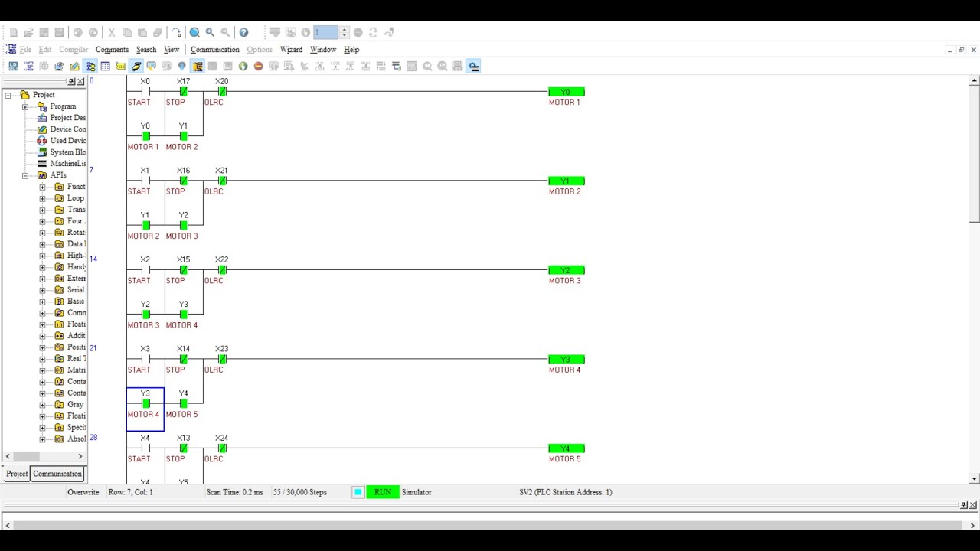980x551 pixels.
Task: Switch to the Project bottom tab
Action: click(x=17, y=474)
